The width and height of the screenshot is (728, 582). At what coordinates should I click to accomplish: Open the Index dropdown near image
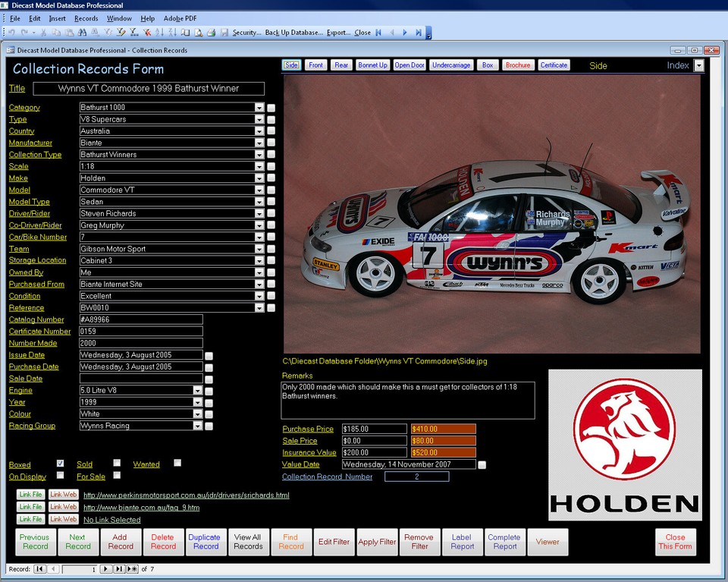click(x=698, y=65)
